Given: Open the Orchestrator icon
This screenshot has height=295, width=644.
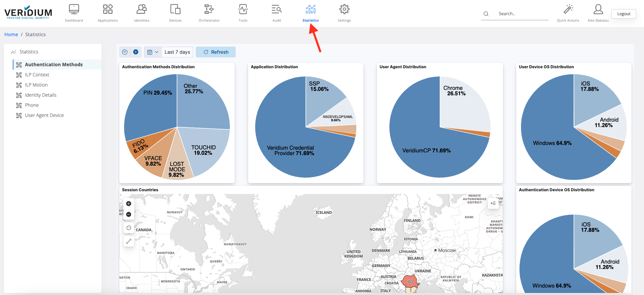Looking at the screenshot, I should pos(209,9).
